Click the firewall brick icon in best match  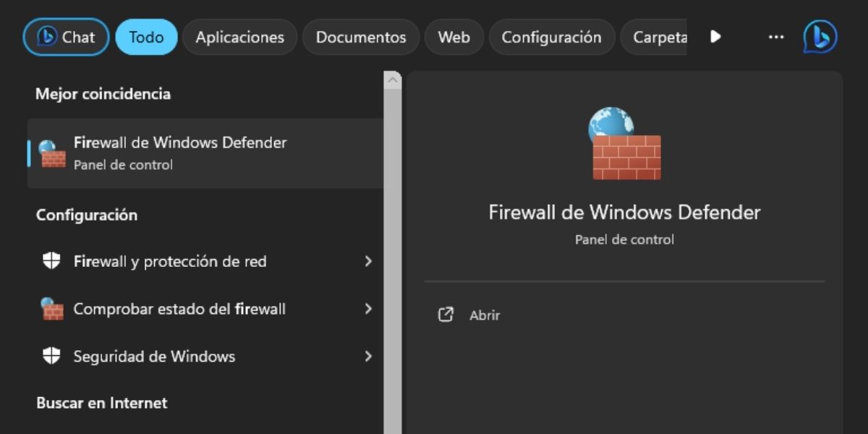pyautogui.click(x=52, y=153)
